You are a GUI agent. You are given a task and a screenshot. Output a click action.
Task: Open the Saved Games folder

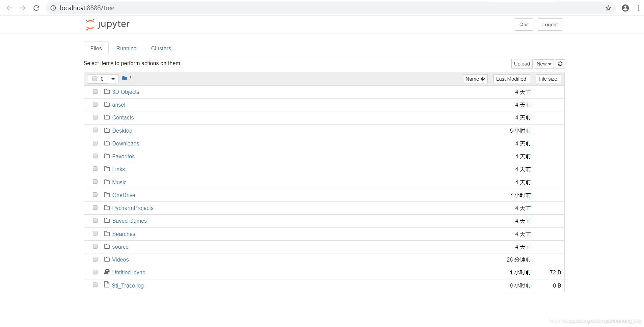click(x=129, y=221)
